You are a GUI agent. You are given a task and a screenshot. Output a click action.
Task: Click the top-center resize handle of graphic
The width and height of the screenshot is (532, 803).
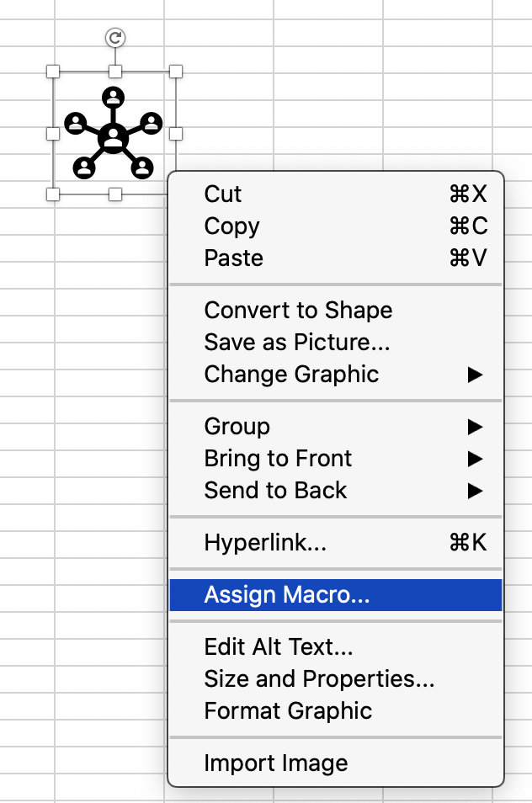click(115, 72)
